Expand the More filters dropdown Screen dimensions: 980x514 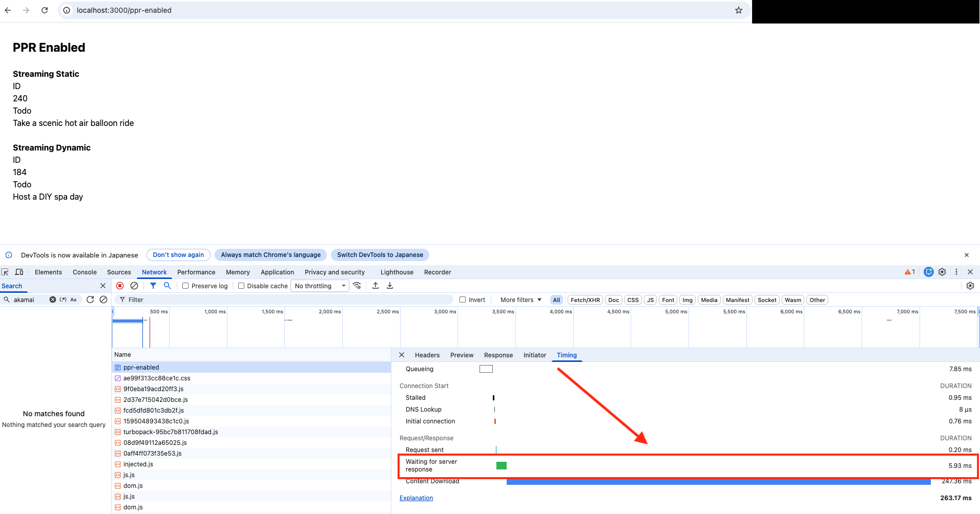tap(520, 300)
